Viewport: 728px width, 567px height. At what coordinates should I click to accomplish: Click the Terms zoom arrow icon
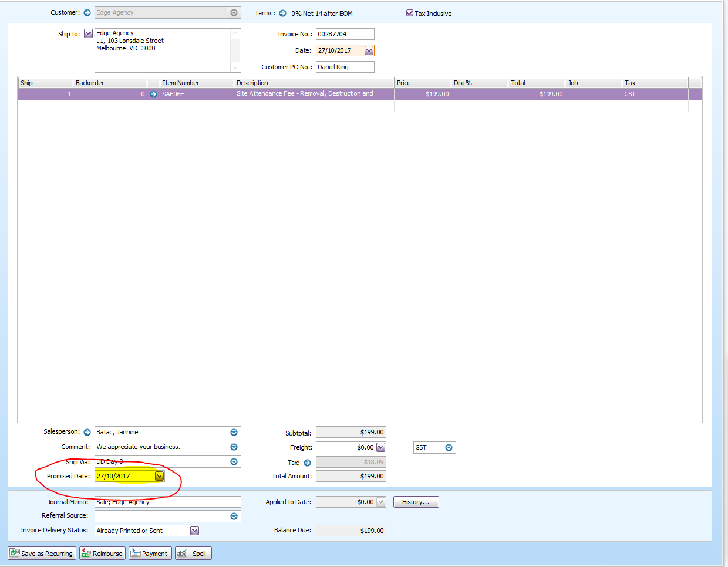282,13
